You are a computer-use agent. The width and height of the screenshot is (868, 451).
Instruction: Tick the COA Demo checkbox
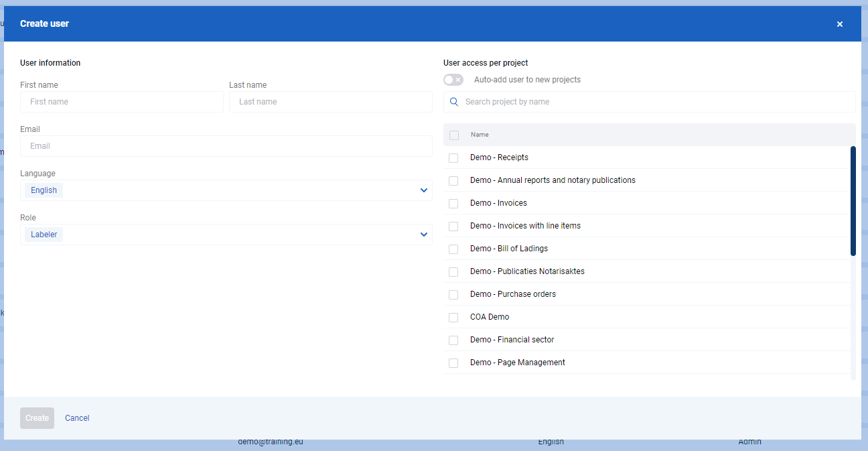[453, 318]
